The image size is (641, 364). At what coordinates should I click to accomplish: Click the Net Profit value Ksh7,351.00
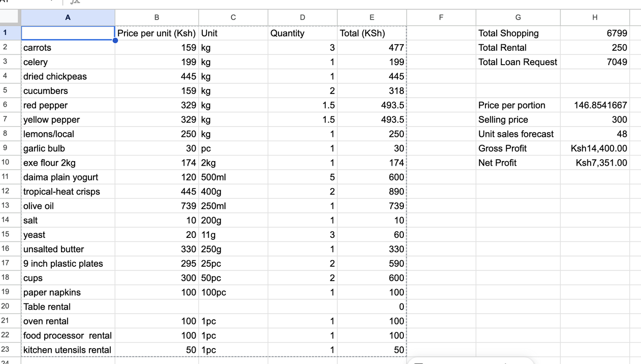[595, 163]
